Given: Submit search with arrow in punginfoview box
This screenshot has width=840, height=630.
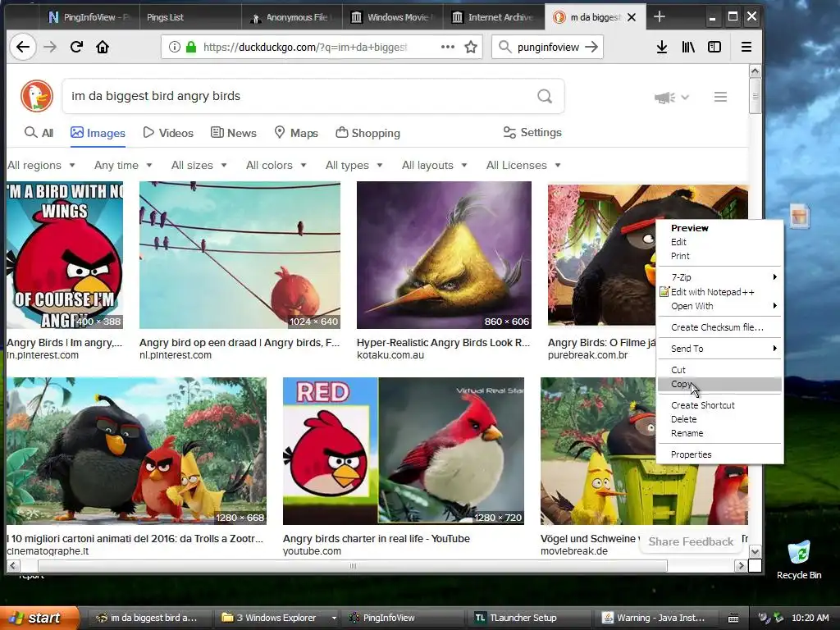Looking at the screenshot, I should tap(591, 47).
